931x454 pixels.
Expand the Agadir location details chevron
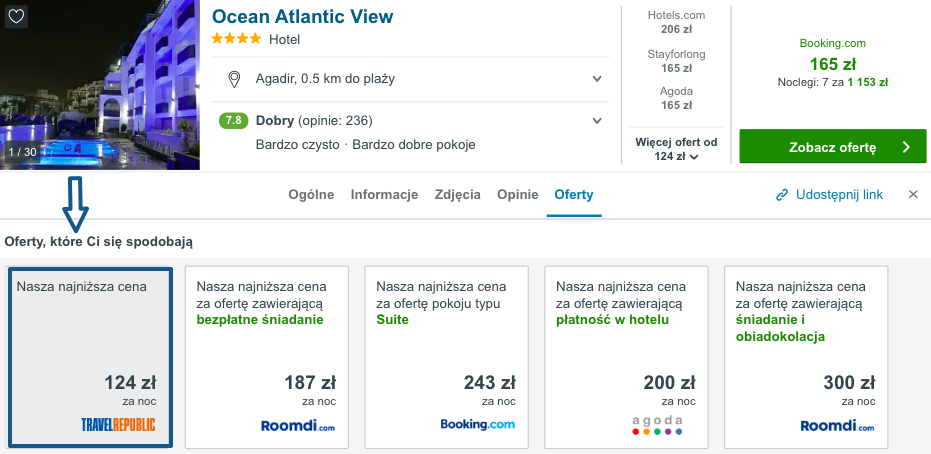(x=597, y=78)
